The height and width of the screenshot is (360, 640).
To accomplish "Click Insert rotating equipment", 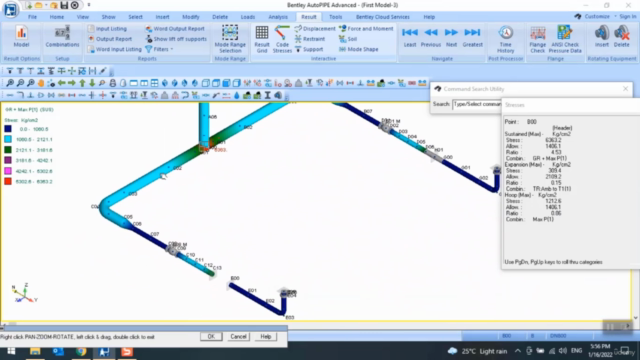I will (602, 36).
